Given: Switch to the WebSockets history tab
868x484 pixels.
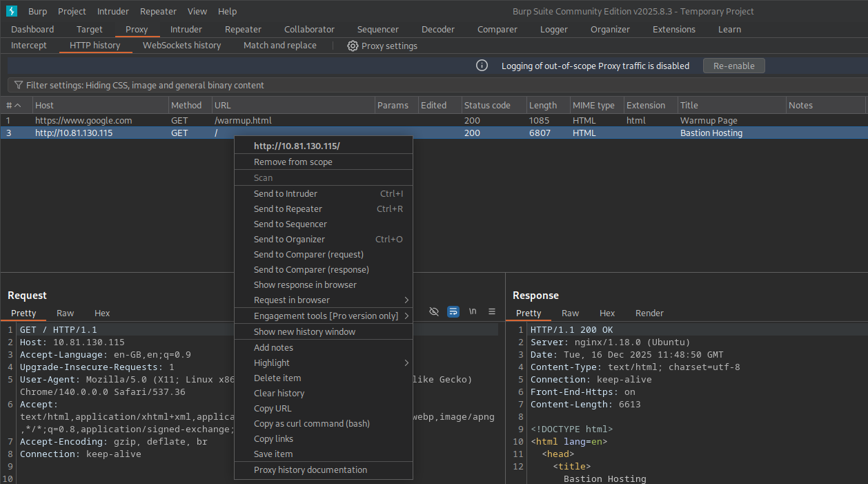Looking at the screenshot, I should click(181, 46).
